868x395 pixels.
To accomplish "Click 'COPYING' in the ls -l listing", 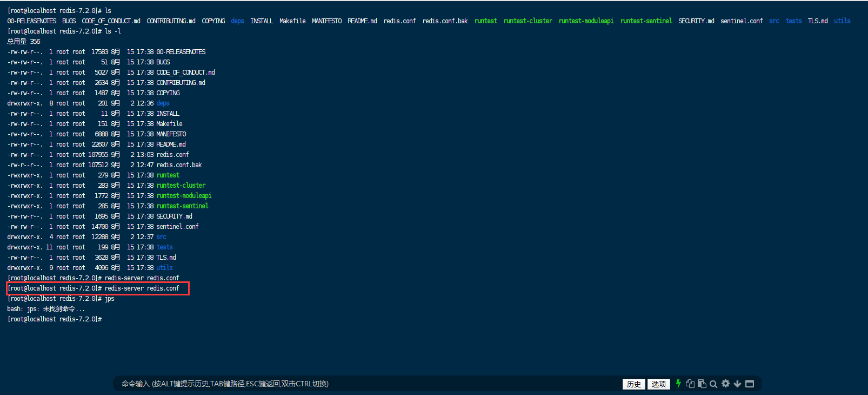I will point(168,93).
